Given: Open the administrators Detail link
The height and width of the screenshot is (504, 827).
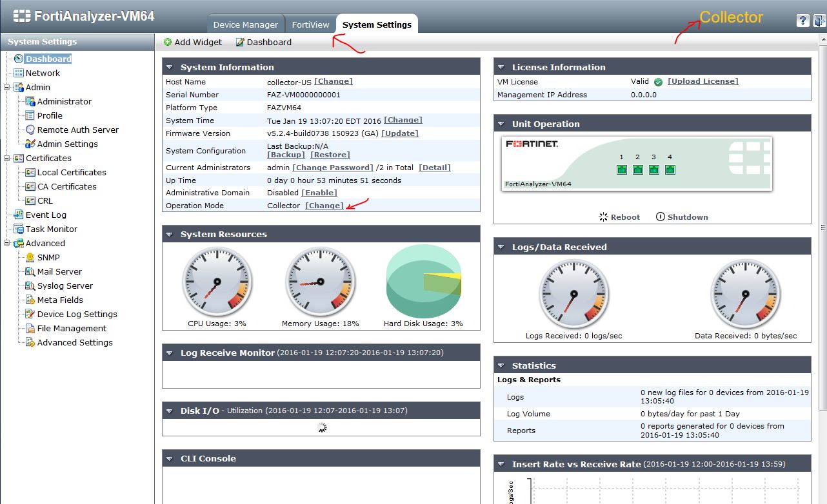Looking at the screenshot, I should (435, 168).
